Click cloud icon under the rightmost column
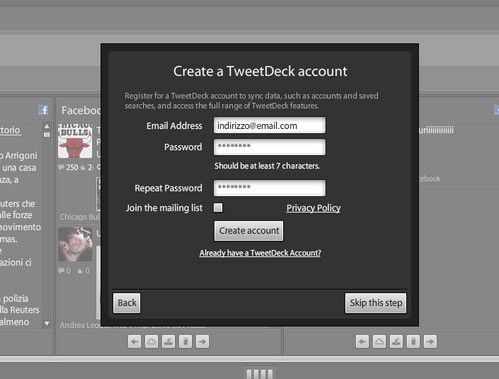The width and height of the screenshot is (499, 379). (x=379, y=341)
